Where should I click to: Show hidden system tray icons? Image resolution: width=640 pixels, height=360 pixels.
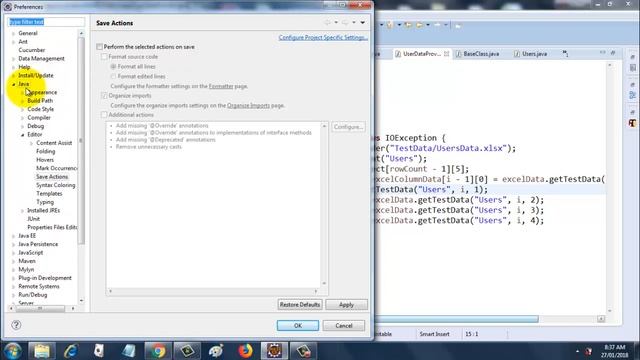click(x=577, y=351)
